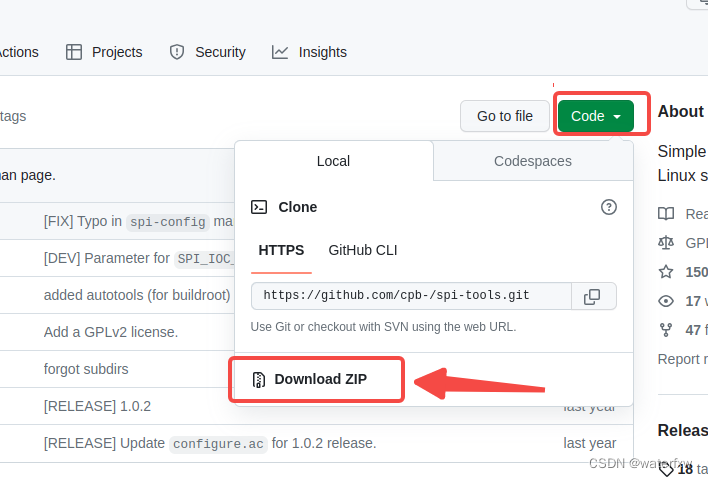
Task: Open the 'forgot subdirs' commit
Action: [86, 369]
